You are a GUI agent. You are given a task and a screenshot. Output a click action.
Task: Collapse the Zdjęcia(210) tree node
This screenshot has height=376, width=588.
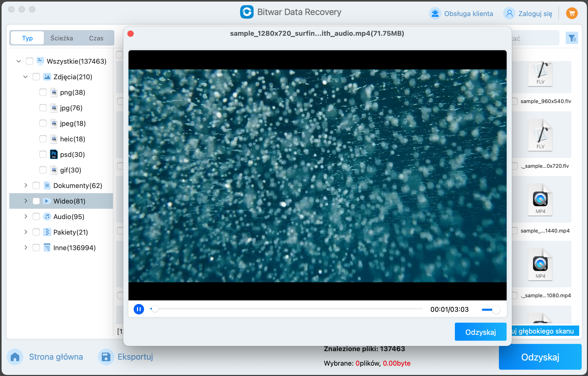(25, 77)
